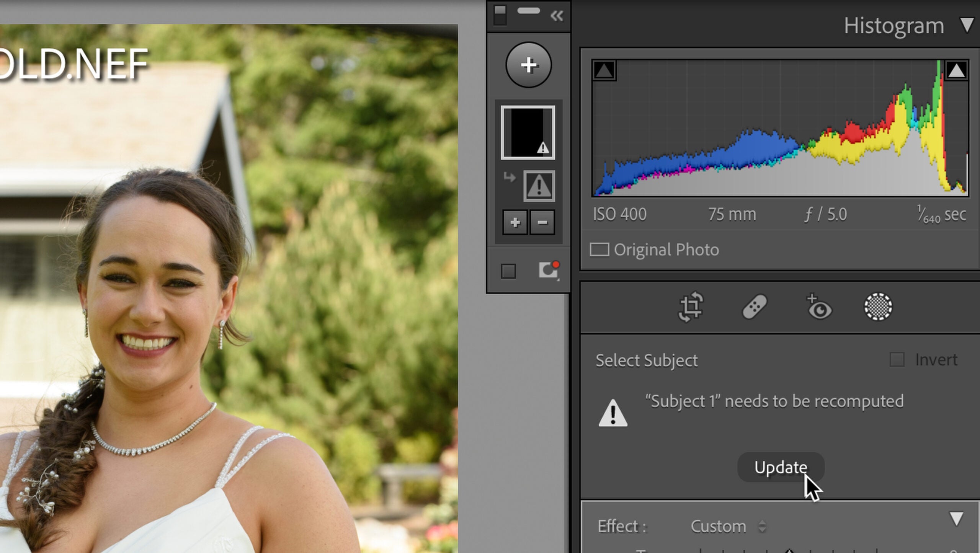Click the 75 mm focal length text
Viewport: 980px width, 553px height.
[732, 214]
